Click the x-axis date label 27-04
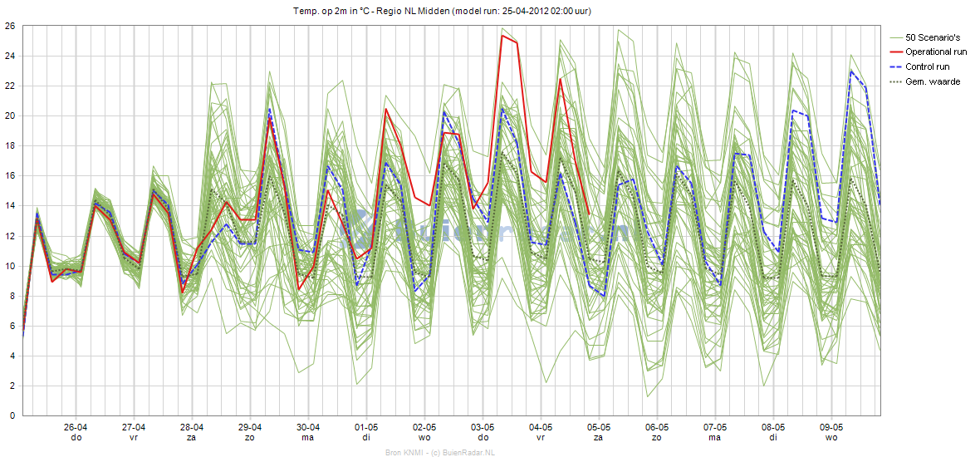This screenshot has height=457, width=980. pyautogui.click(x=134, y=428)
